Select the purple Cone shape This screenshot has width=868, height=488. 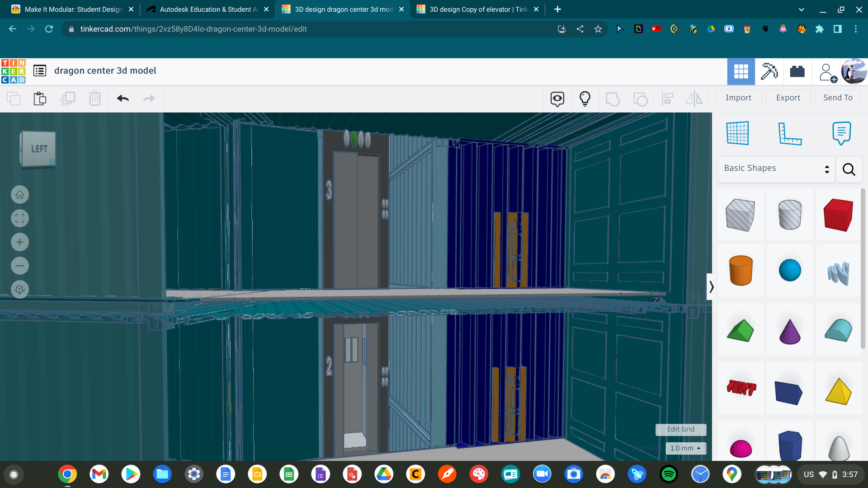[790, 331]
